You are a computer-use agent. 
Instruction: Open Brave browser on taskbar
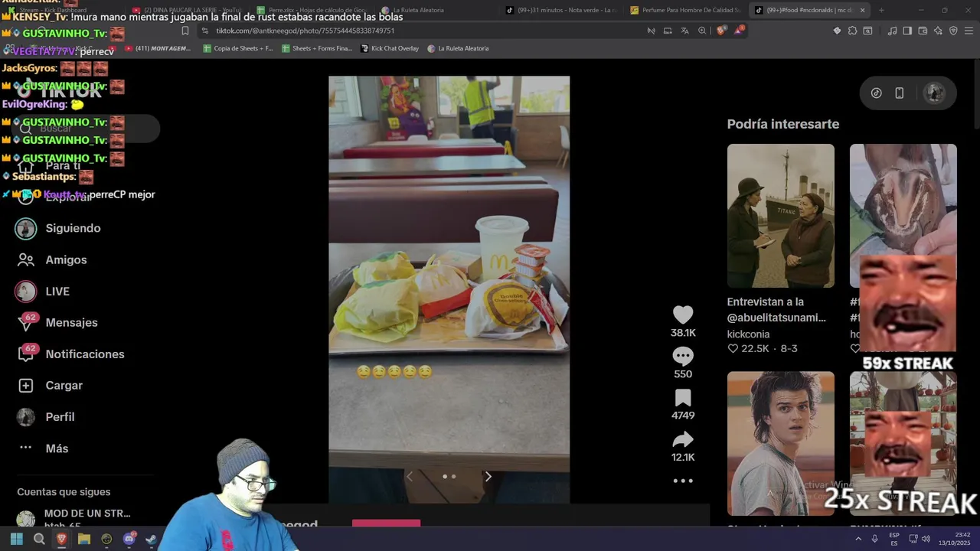click(x=61, y=539)
